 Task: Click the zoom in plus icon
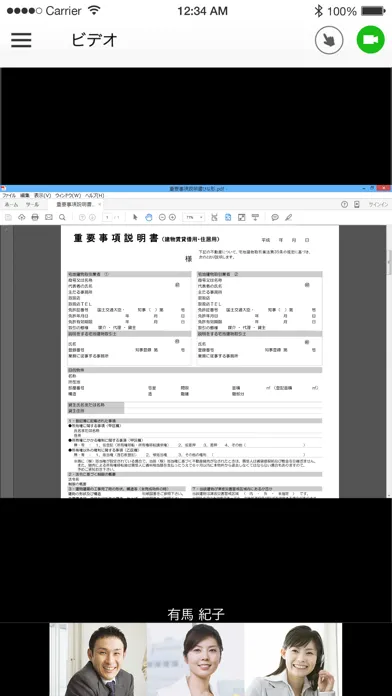pyautogui.click(x=173, y=217)
